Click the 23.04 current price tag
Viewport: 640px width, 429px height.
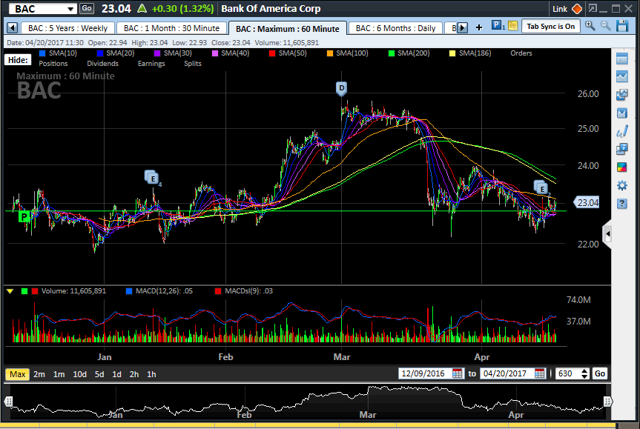(587, 202)
